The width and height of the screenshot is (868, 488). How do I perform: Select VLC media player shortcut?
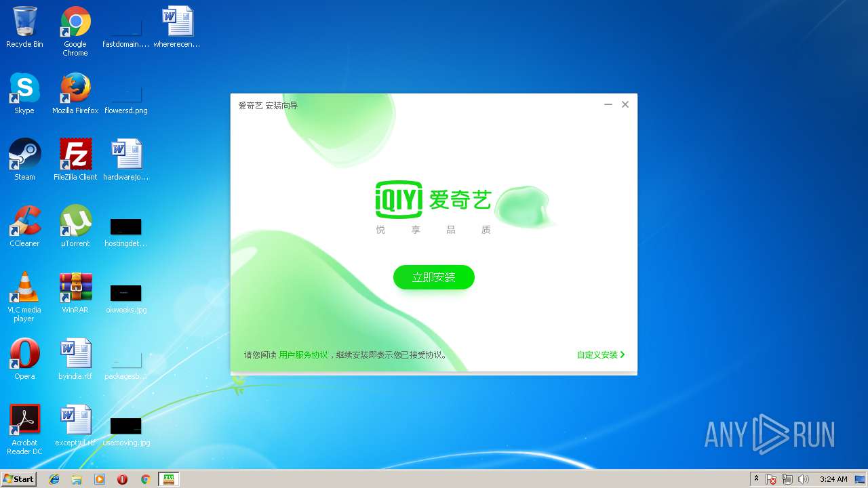24,298
